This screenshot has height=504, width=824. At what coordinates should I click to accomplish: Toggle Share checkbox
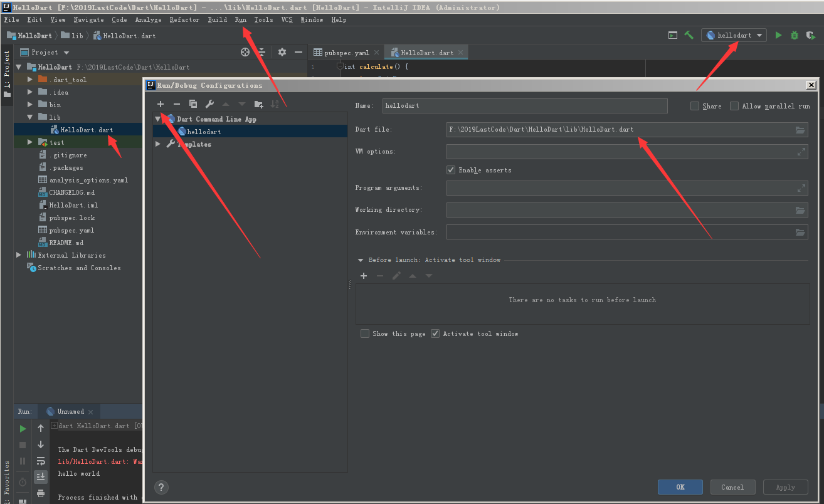coord(695,106)
